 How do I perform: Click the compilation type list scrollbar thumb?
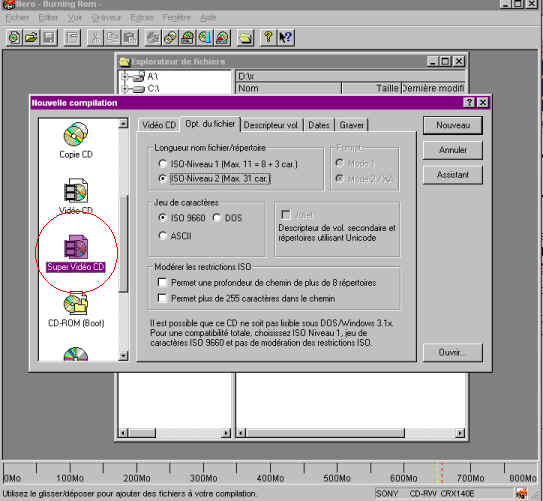point(123,243)
